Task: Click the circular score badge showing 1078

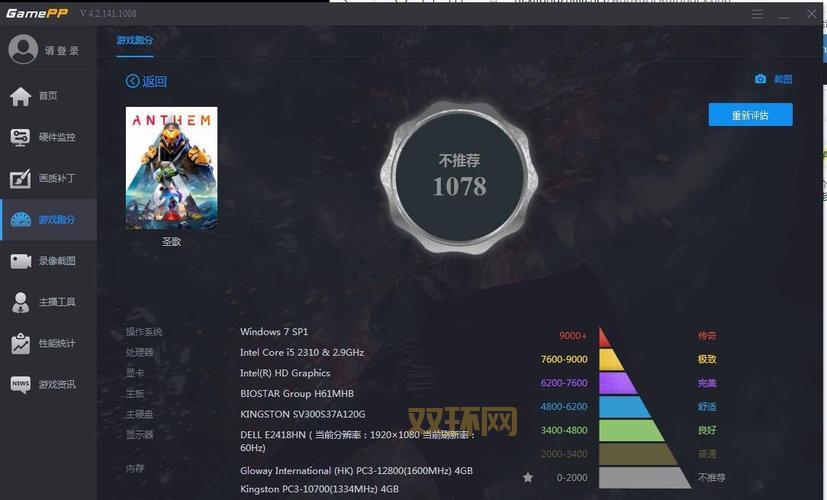Action: tap(460, 177)
